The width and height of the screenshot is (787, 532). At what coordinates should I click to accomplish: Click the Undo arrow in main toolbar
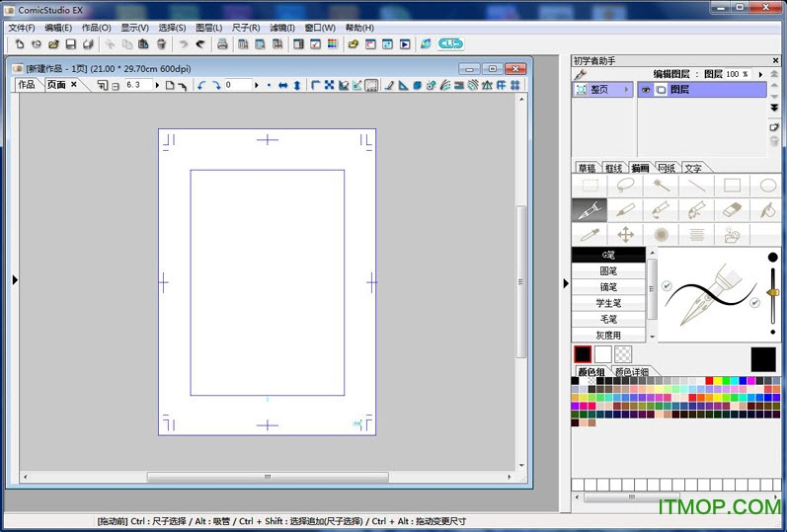pyautogui.click(x=184, y=44)
